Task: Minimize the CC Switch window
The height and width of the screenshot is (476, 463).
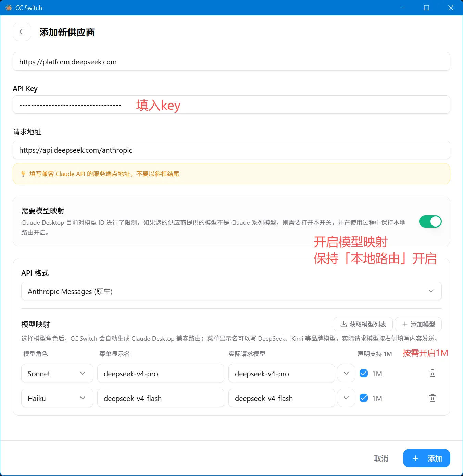Action: [403, 8]
